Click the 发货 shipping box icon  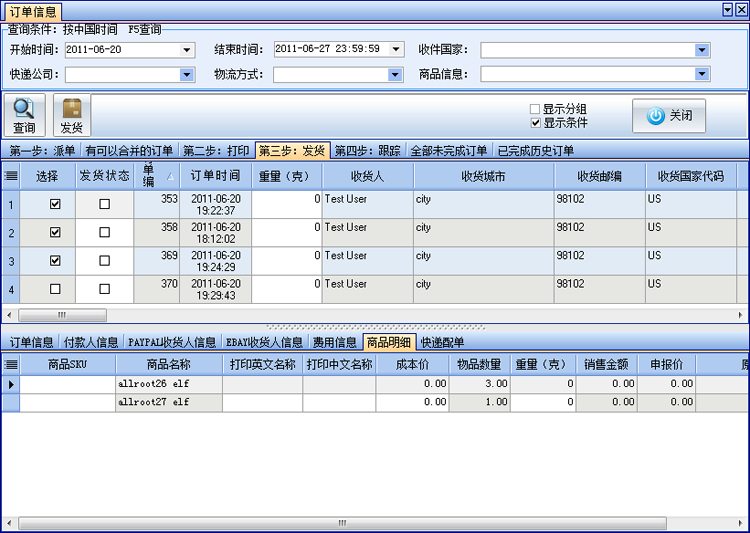[x=72, y=109]
